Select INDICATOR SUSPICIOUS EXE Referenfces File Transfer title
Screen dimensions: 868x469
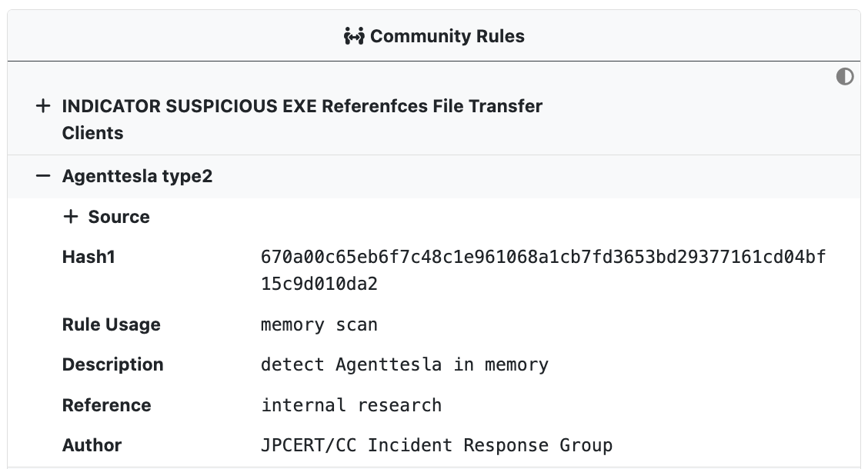pyautogui.click(x=302, y=105)
